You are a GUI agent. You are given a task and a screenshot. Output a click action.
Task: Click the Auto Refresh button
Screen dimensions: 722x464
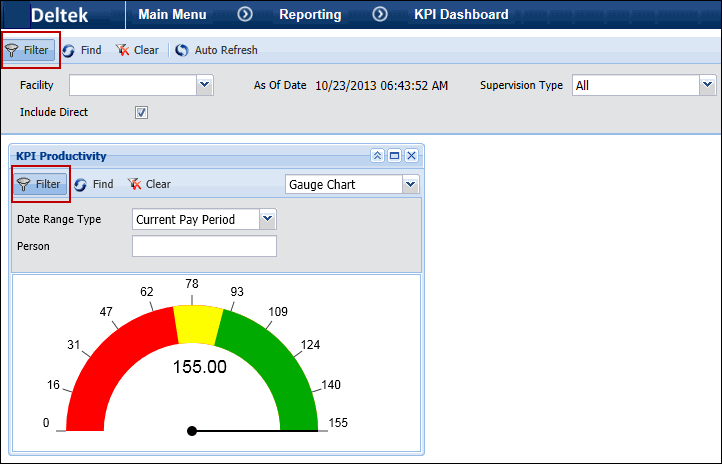tap(216, 50)
